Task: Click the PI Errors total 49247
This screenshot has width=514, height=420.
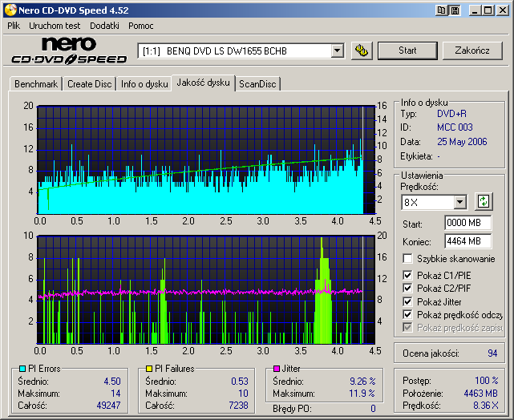Action: (x=108, y=406)
